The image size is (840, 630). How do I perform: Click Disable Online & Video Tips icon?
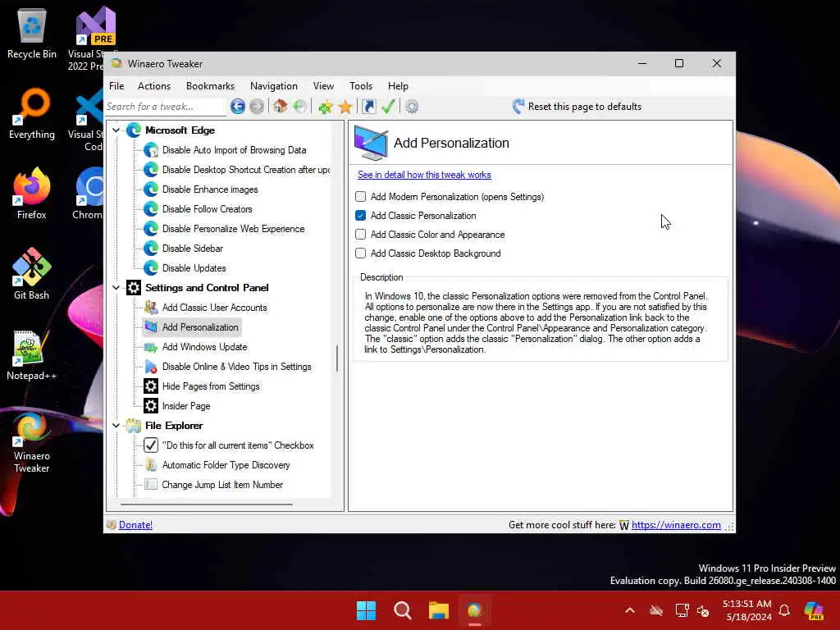point(151,367)
